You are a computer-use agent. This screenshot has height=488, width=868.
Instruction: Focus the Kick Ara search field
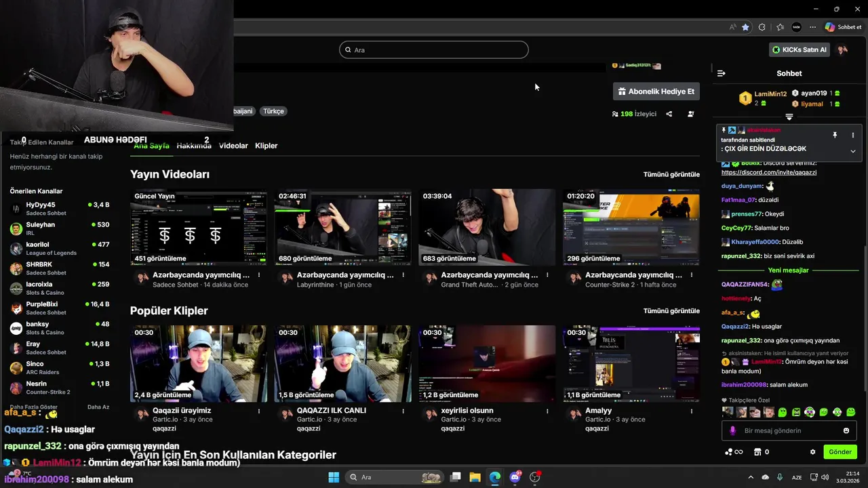[434, 49]
